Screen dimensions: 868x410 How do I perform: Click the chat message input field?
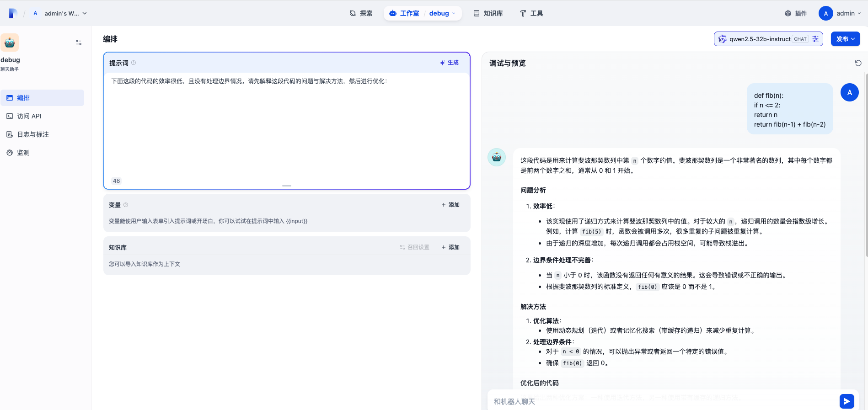click(663, 401)
